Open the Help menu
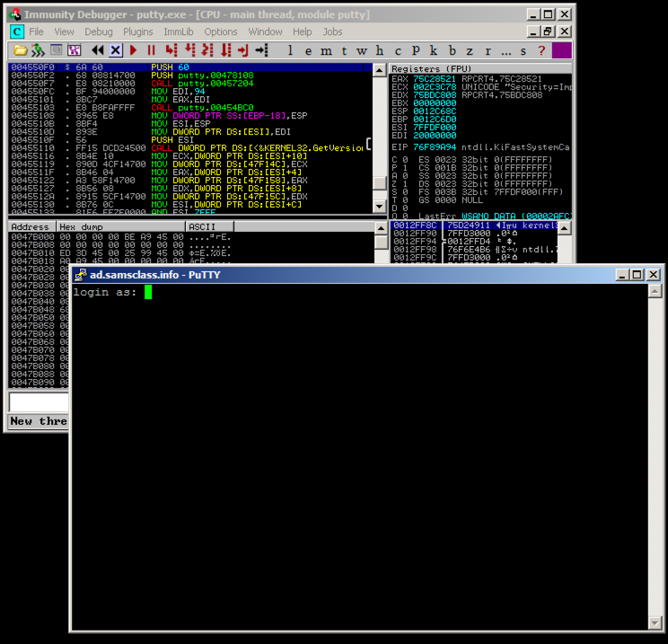The height and width of the screenshot is (644, 668). [302, 32]
